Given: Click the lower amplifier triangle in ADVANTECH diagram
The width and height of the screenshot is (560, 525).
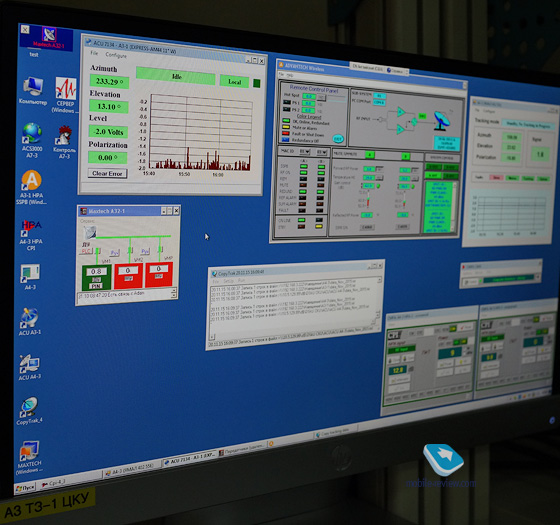Looking at the screenshot, I should coord(401,129).
